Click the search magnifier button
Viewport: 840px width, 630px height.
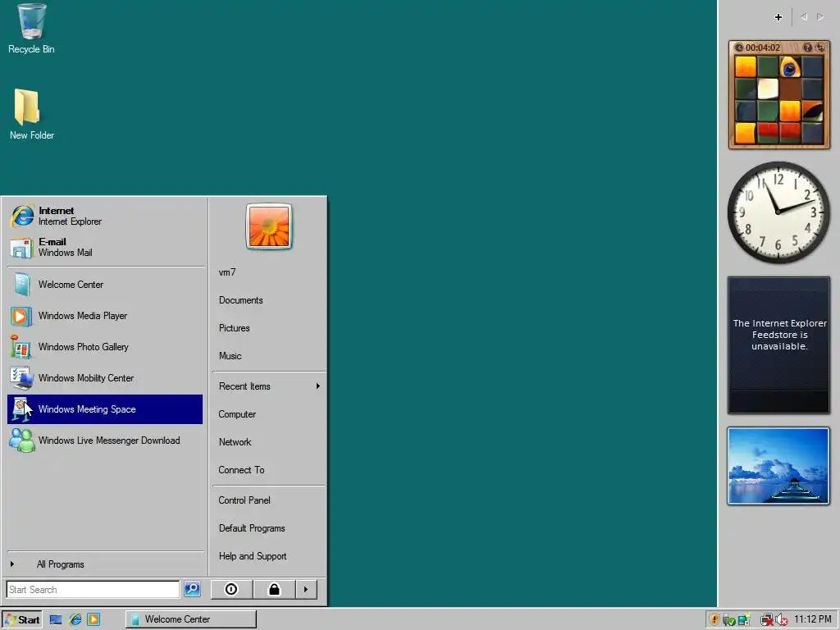coord(192,589)
